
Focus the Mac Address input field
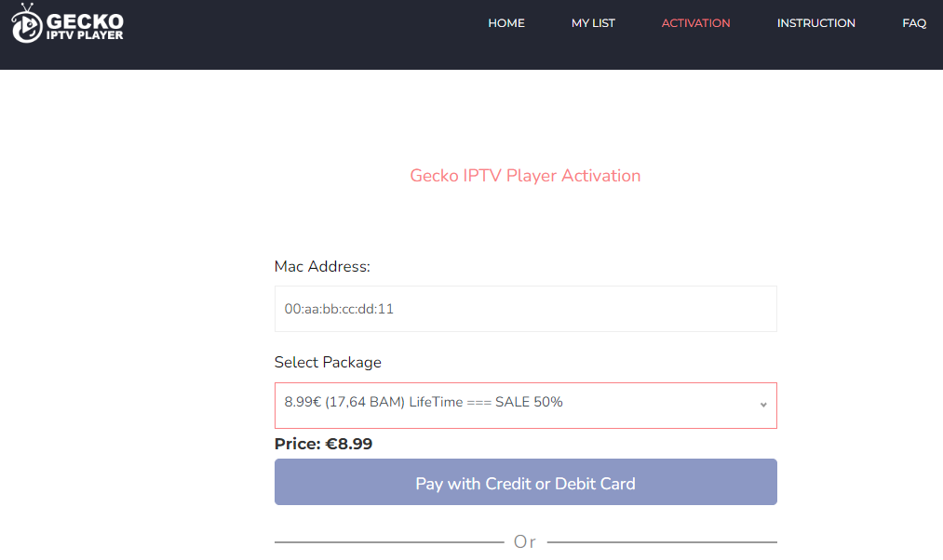point(525,309)
